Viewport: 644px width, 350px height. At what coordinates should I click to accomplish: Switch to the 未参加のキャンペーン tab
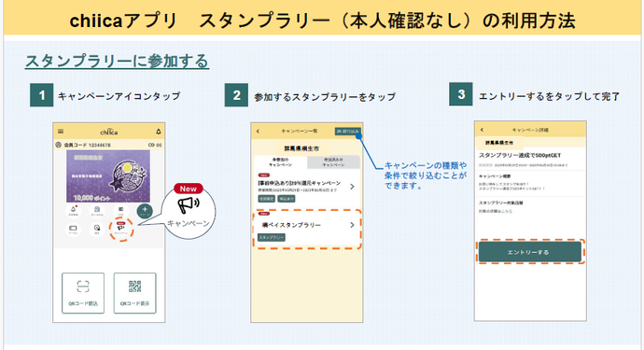[281, 161]
